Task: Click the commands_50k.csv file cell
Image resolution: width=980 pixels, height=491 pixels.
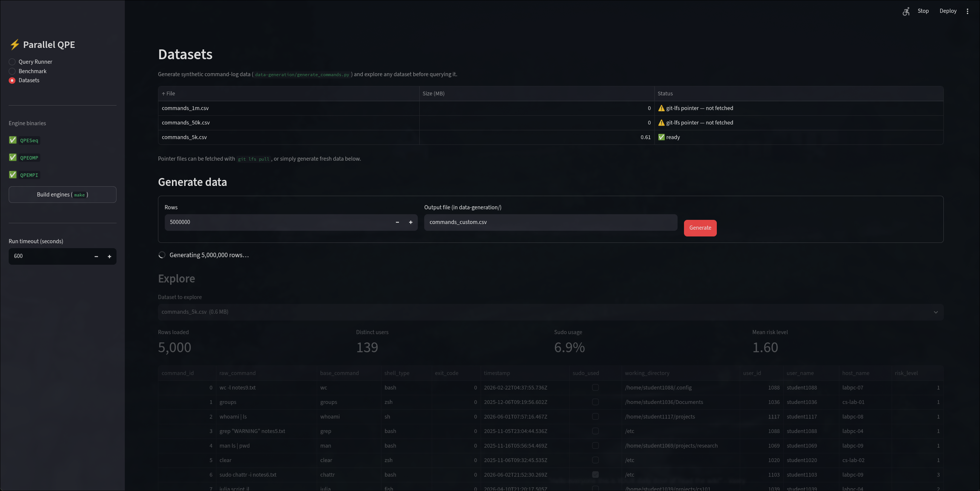Action: [288, 123]
